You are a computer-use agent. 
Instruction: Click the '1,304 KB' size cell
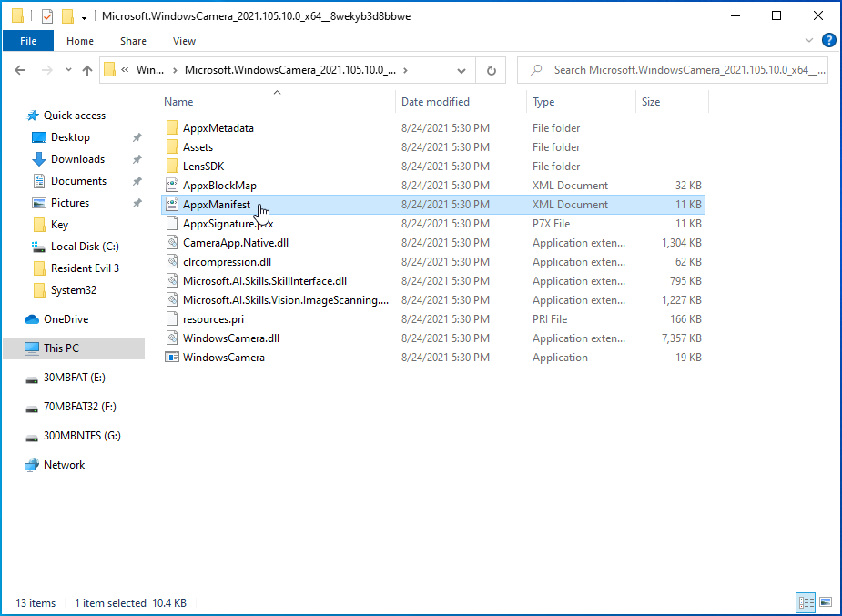tap(682, 243)
